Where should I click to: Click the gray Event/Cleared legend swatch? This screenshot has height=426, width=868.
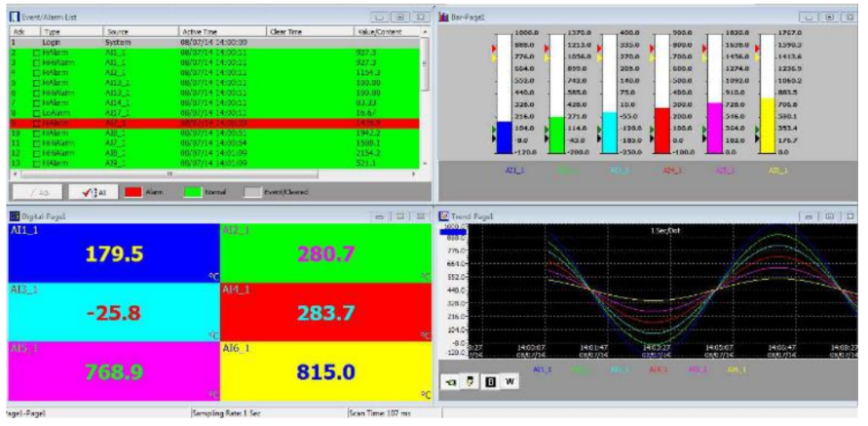click(x=252, y=192)
